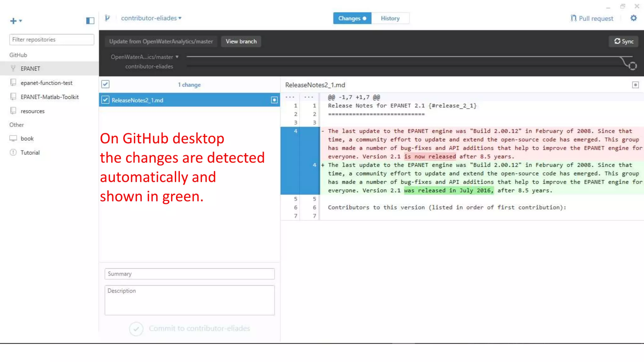This screenshot has height=362, width=644.
Task: Switch to the Changes tab
Action: (352, 19)
